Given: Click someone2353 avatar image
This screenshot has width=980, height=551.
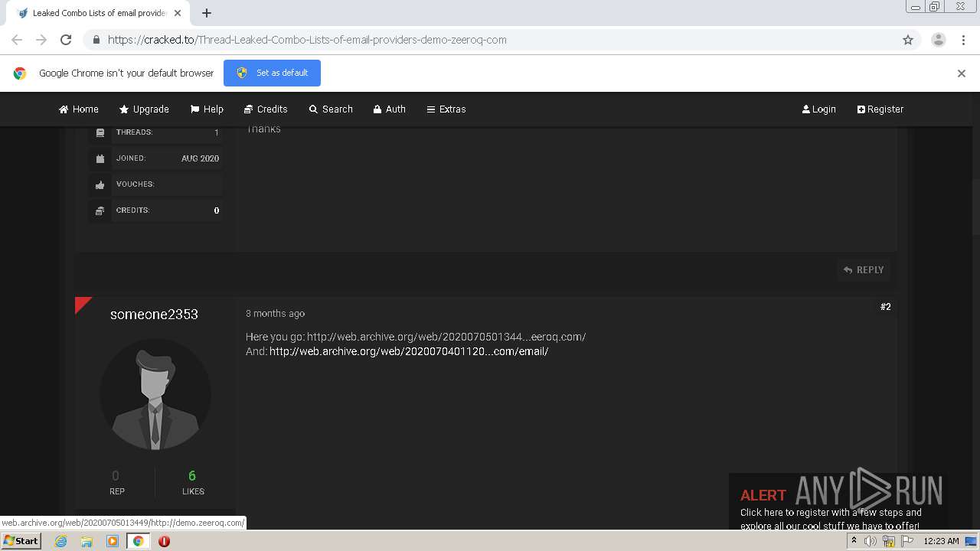Looking at the screenshot, I should click(x=155, y=395).
